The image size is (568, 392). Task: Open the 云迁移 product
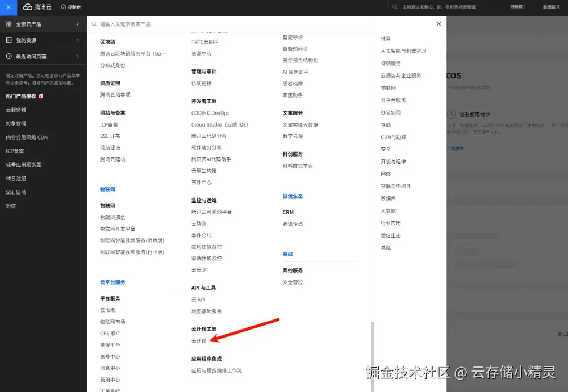(199, 341)
